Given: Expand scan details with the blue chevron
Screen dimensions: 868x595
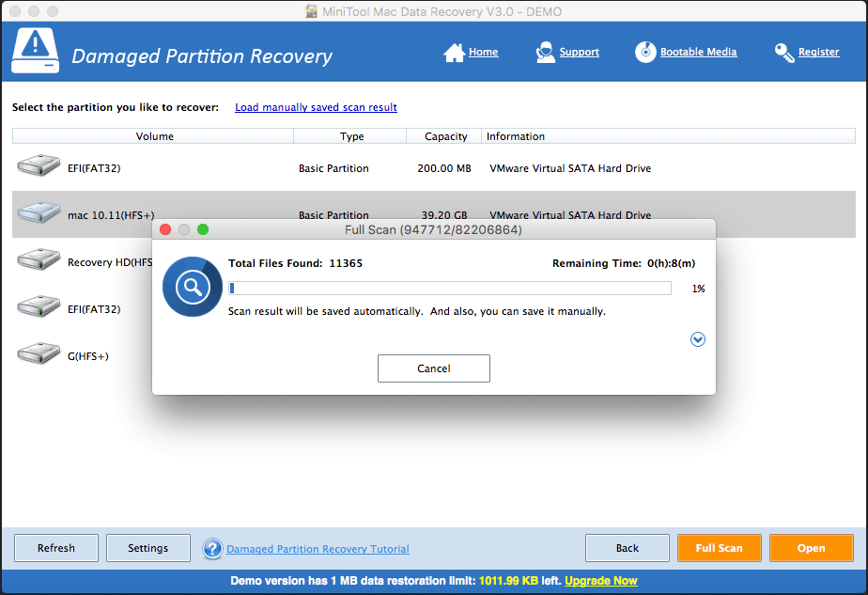Looking at the screenshot, I should [x=697, y=339].
